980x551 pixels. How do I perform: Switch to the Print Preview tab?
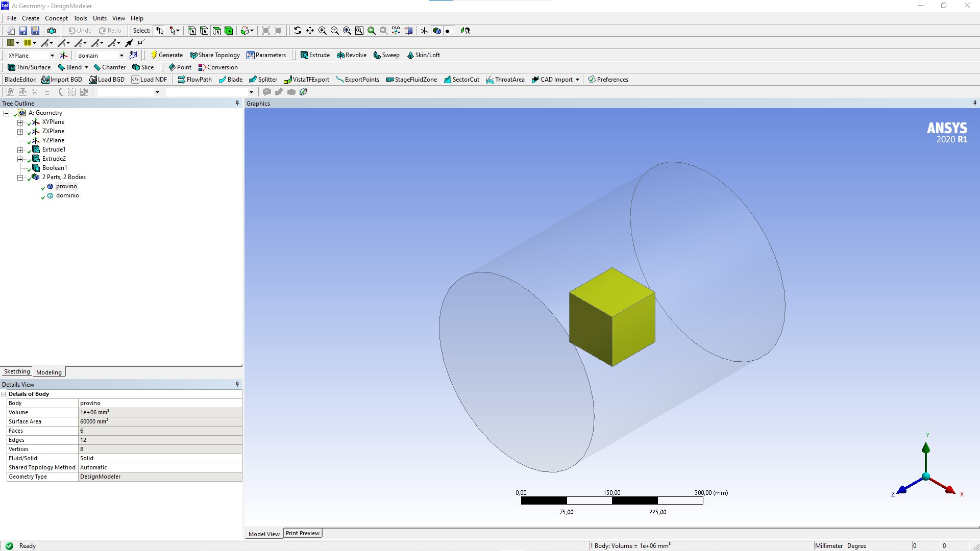[303, 533]
